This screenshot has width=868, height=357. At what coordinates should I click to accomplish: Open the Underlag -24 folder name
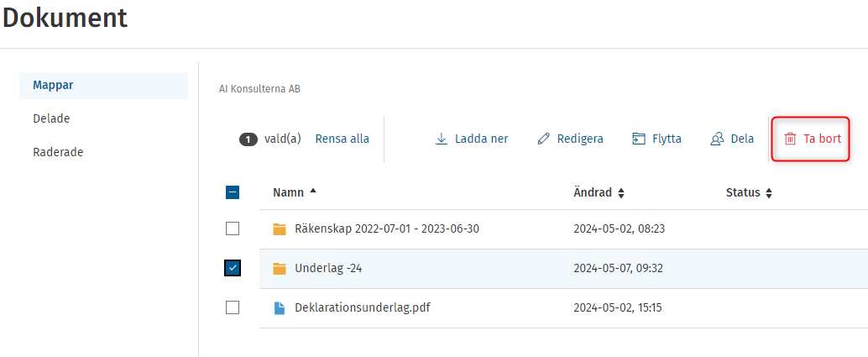328,268
